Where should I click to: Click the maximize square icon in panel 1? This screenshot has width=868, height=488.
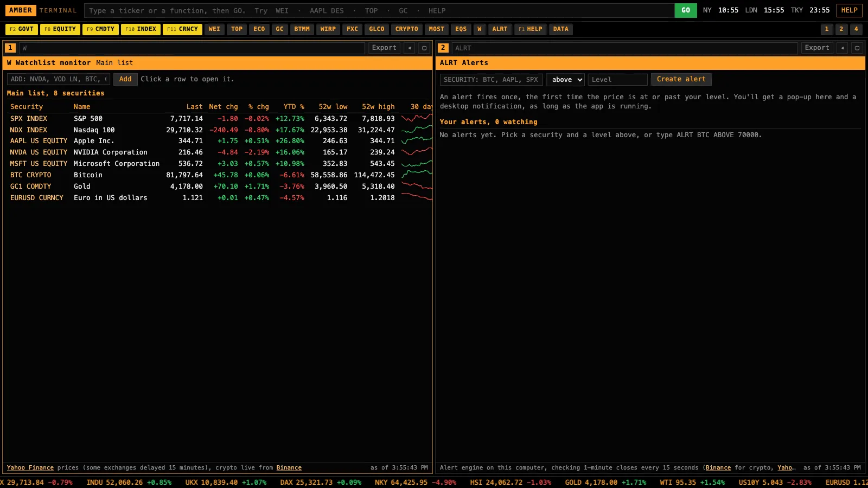tap(424, 48)
